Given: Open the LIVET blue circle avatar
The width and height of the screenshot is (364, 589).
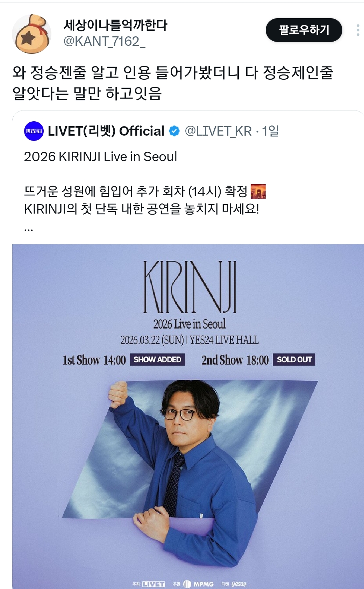Looking at the screenshot, I should (x=34, y=131).
